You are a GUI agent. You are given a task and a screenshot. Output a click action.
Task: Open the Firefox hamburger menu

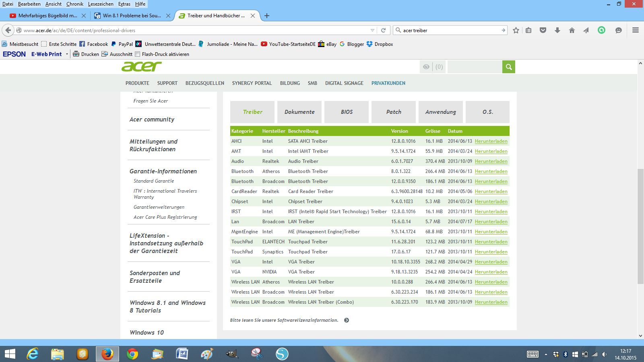coord(636,30)
